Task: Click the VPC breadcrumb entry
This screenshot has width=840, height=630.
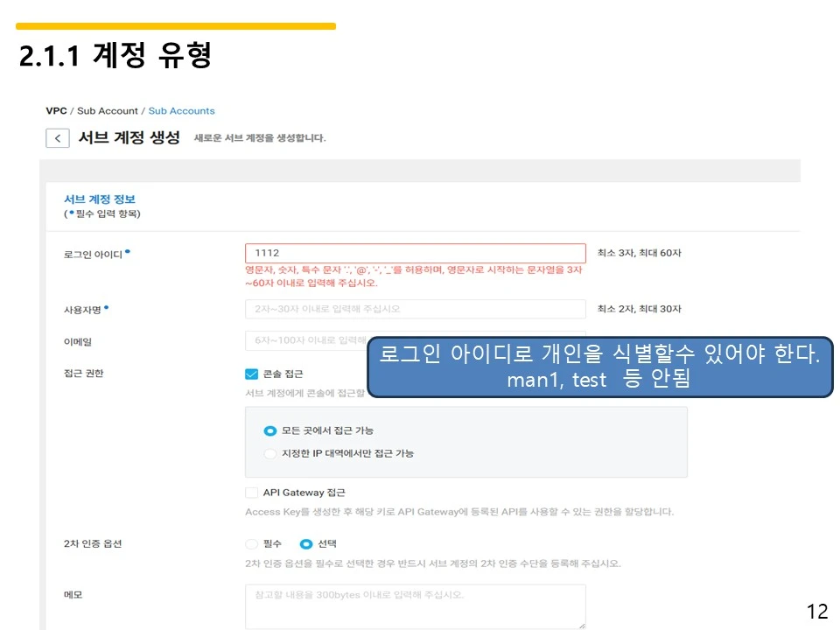Action: pyautogui.click(x=55, y=111)
